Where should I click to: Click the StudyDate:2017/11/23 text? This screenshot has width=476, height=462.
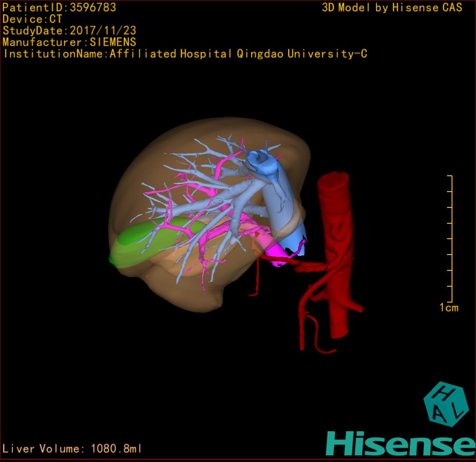[70, 31]
